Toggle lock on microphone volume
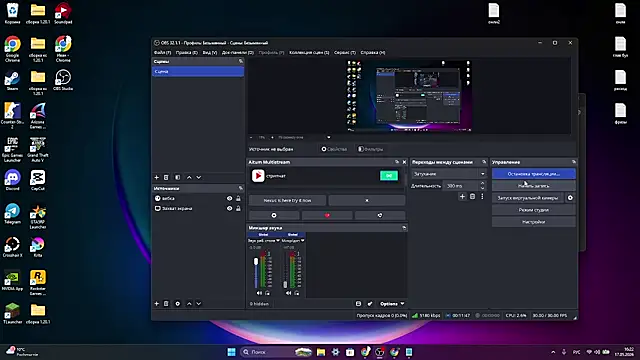Screen dimensions: 640x360 pos(297,293)
